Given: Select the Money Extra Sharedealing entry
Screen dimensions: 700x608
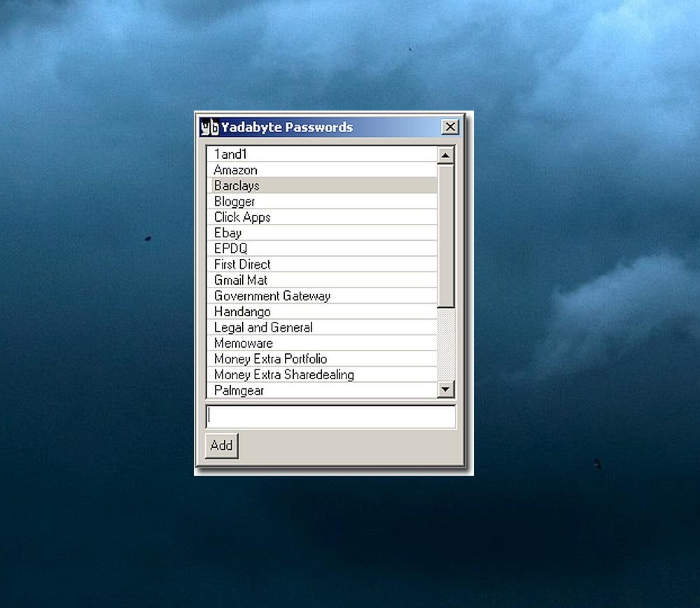Looking at the screenshot, I should click(322, 375).
